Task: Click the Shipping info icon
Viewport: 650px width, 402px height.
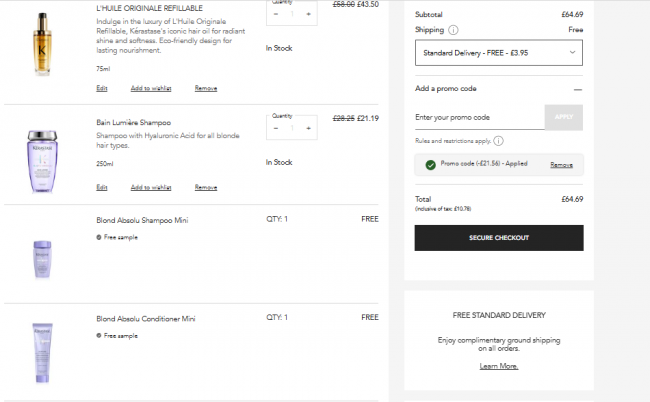Action: [454, 31]
